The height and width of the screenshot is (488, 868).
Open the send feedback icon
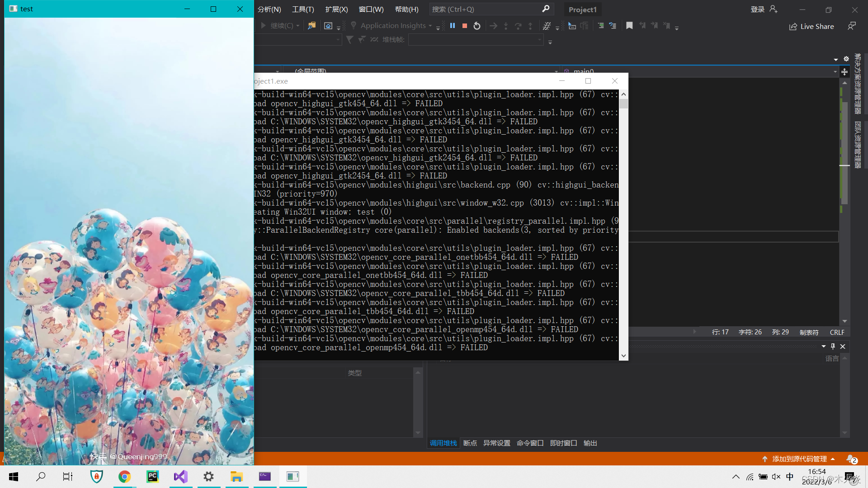[852, 26]
